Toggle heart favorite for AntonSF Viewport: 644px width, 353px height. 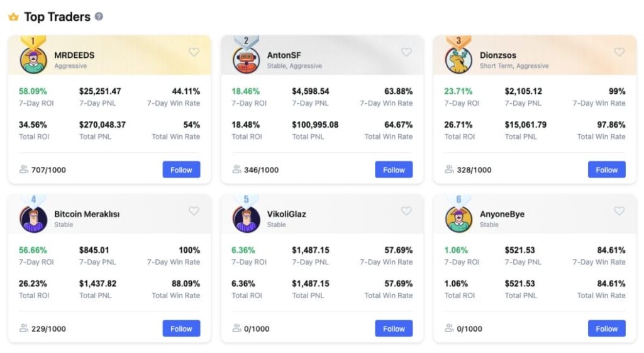[406, 52]
